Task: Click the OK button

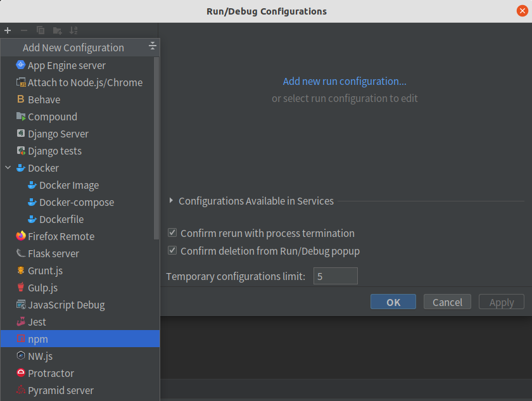Action: tap(393, 302)
